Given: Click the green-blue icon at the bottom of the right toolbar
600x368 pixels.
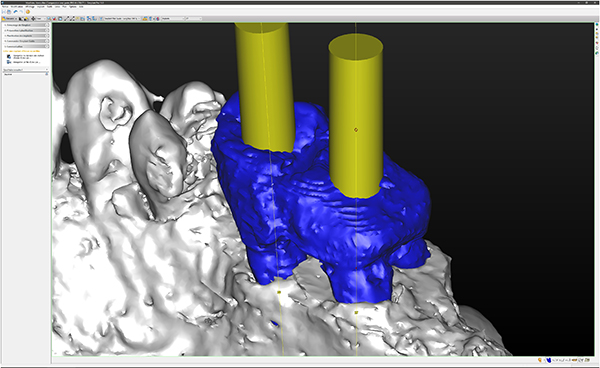Looking at the screenshot, I should tap(597, 53).
